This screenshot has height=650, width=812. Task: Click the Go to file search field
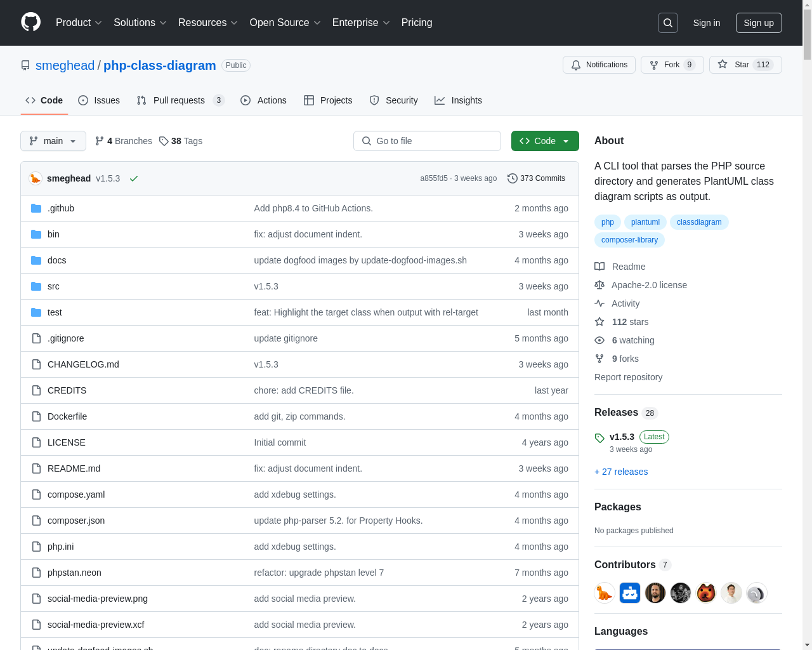coord(427,141)
